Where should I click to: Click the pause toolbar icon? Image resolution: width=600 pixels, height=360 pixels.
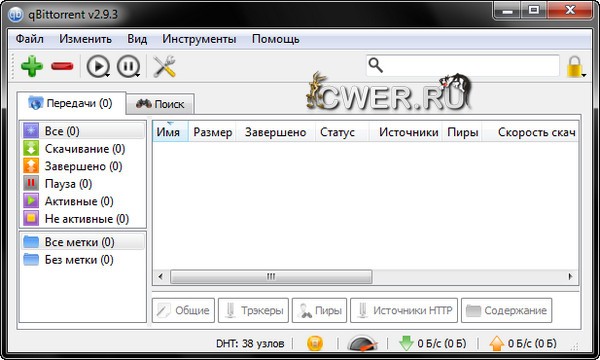click(x=128, y=67)
